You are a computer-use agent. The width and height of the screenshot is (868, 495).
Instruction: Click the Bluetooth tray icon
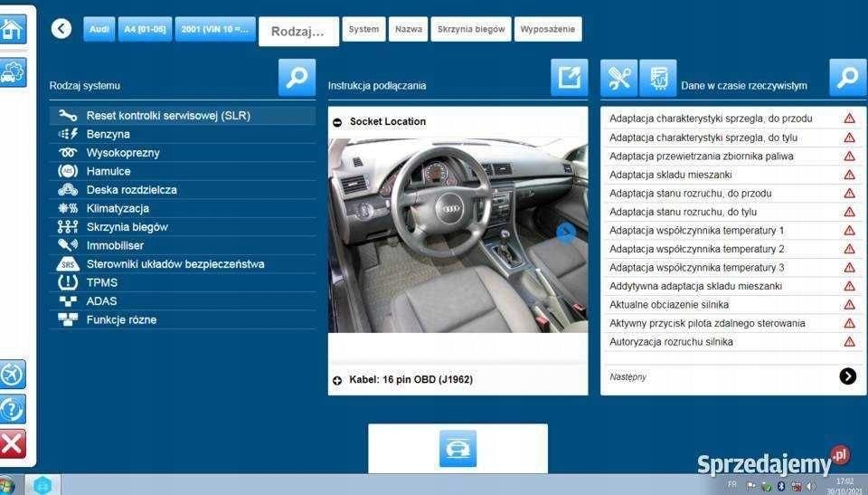[x=781, y=486]
